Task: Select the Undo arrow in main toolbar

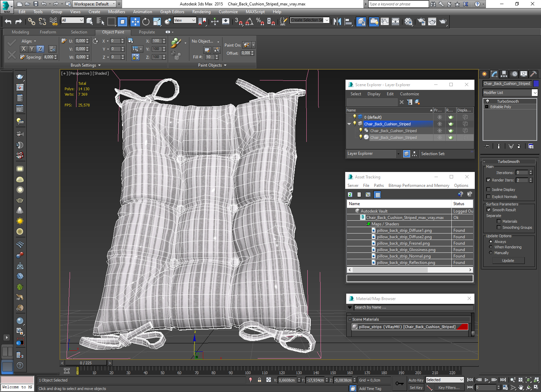Action: click(x=8, y=22)
